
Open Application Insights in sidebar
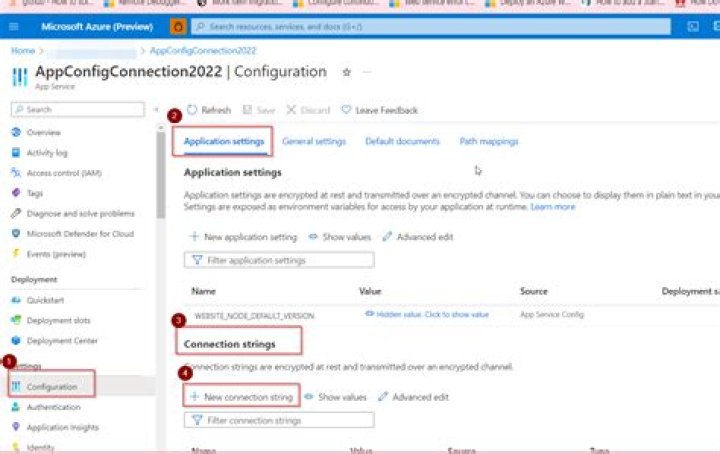[63, 427]
